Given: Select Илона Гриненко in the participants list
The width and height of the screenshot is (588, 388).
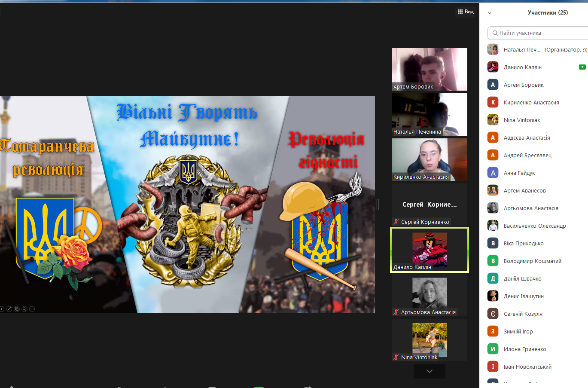Looking at the screenshot, I should (x=525, y=349).
